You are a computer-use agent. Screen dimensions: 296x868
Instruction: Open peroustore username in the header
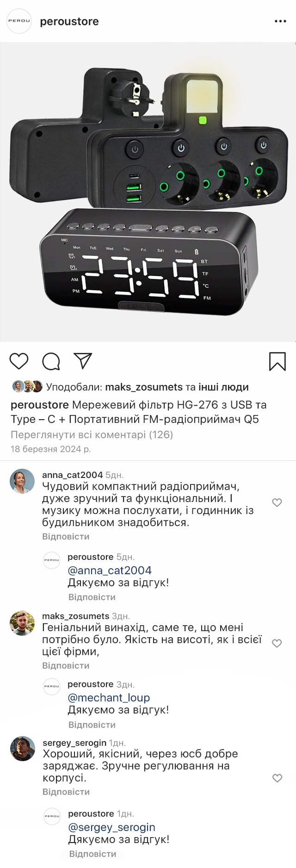pyautogui.click(x=69, y=21)
